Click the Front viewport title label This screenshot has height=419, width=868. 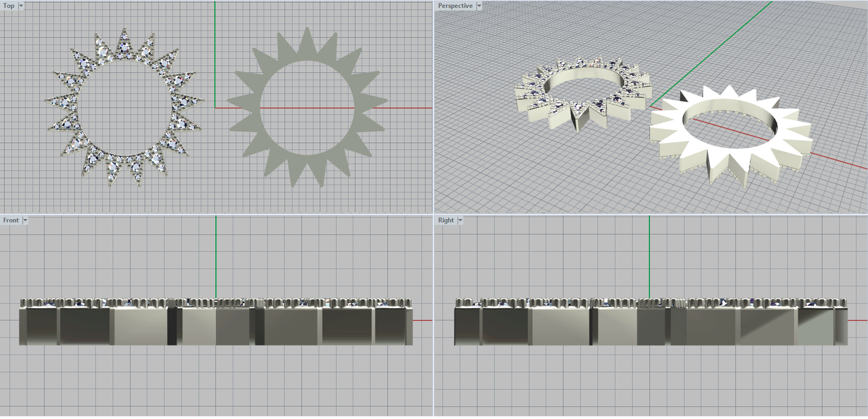(11, 220)
